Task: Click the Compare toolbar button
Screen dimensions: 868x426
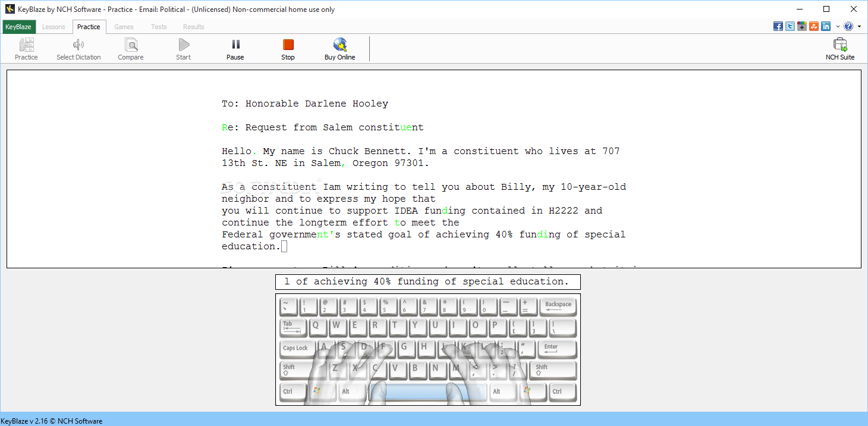Action: click(131, 49)
